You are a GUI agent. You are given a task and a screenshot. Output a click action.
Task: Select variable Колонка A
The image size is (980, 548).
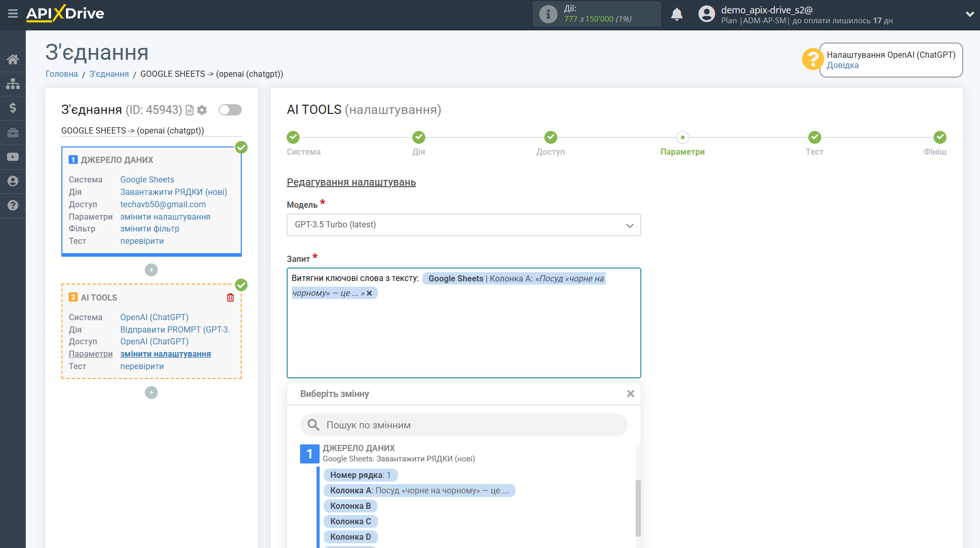(x=419, y=490)
